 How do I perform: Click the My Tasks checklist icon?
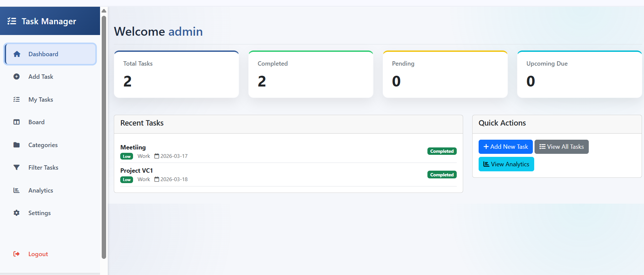point(17,100)
